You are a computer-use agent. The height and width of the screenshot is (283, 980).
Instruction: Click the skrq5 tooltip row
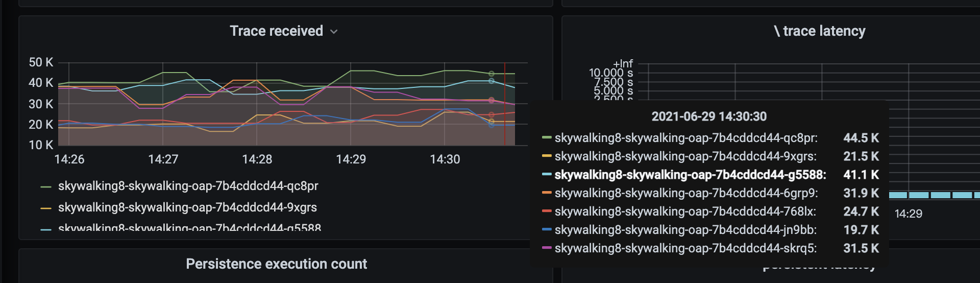710,248
